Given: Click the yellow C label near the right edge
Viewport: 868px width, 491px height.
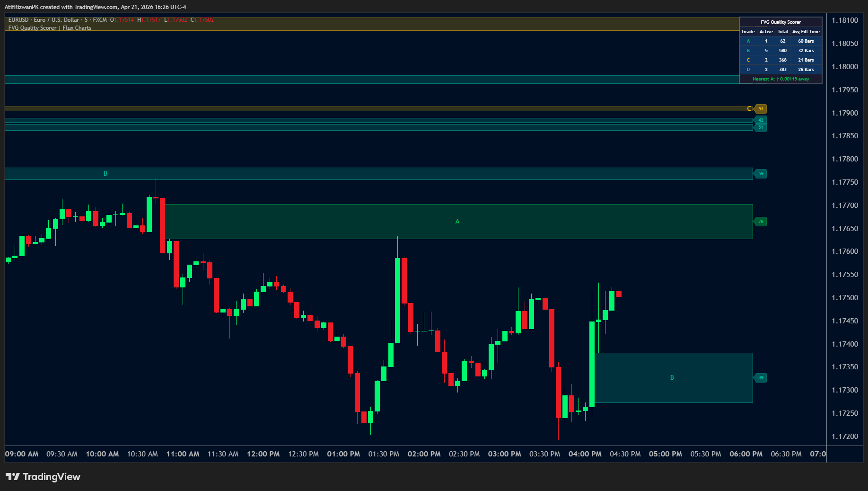Looking at the screenshot, I should click(x=749, y=109).
